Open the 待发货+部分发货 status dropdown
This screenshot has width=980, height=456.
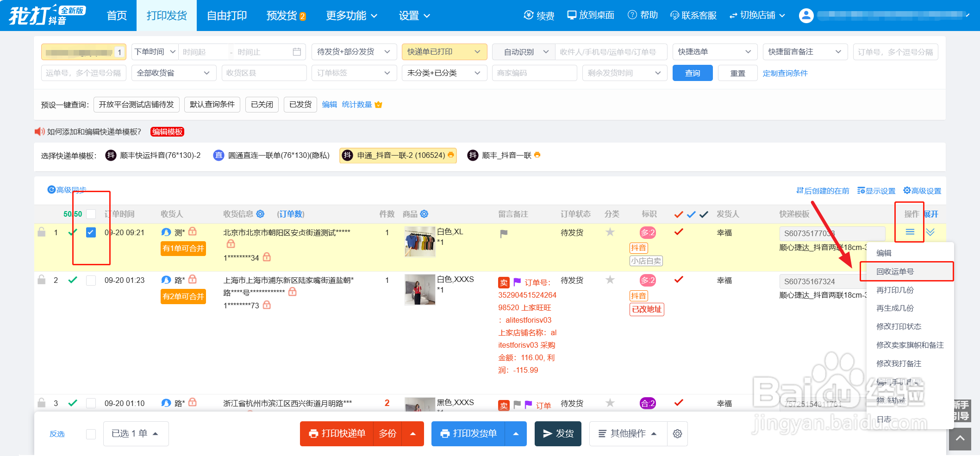[x=354, y=52]
